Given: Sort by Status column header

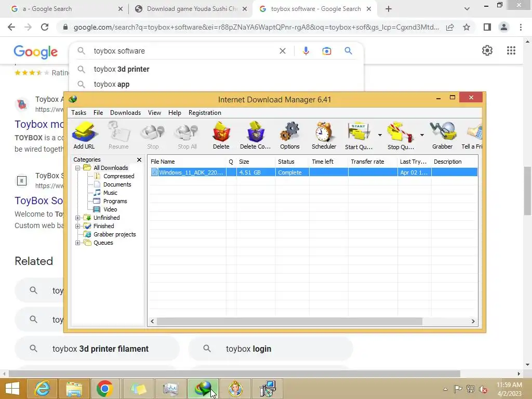Looking at the screenshot, I should [292, 162].
